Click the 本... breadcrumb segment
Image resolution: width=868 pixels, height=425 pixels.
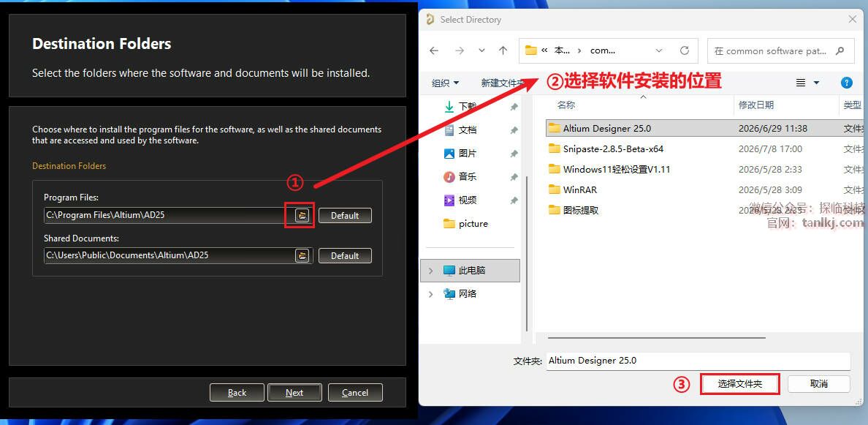[x=562, y=50]
